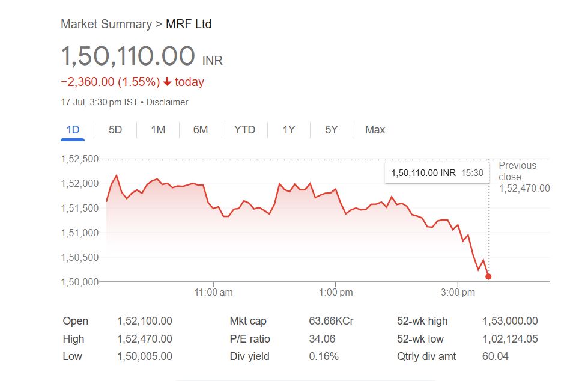The image size is (588, 381).
Task: Select the Max range tab
Action: click(375, 130)
